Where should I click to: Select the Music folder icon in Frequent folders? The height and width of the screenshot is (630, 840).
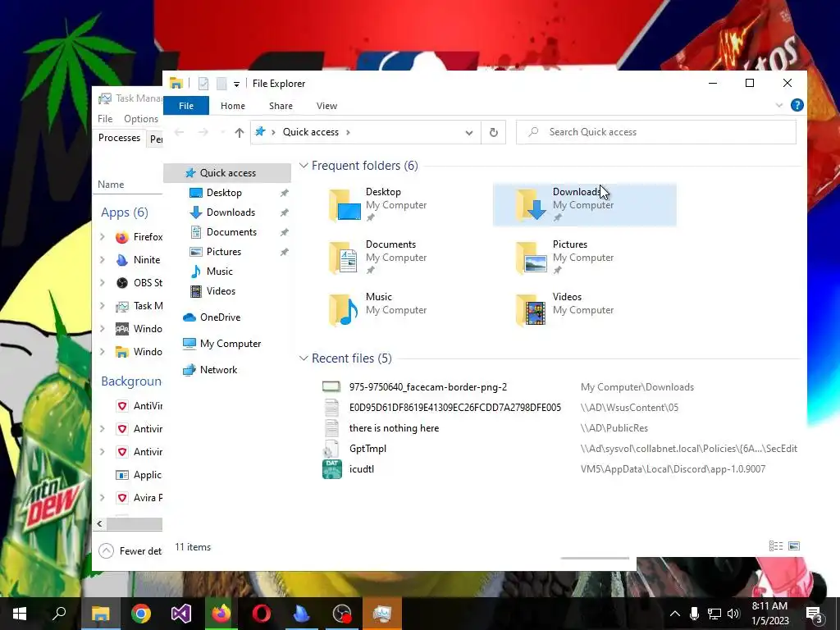click(x=345, y=309)
